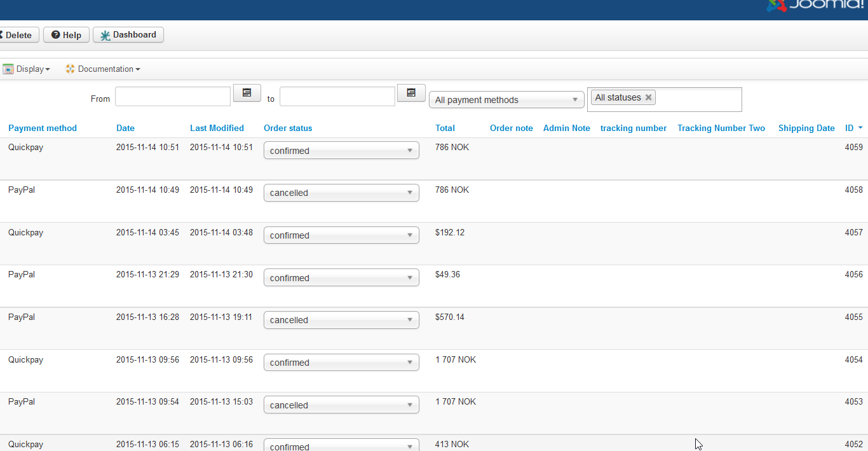The width and height of the screenshot is (868, 451).
Task: Open status dropdown for order 4057
Action: (x=341, y=235)
